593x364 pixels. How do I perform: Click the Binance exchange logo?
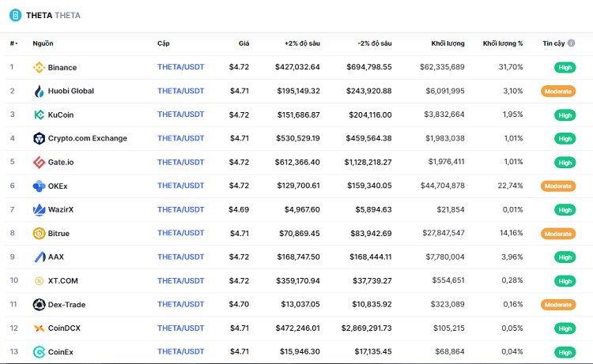point(39,67)
